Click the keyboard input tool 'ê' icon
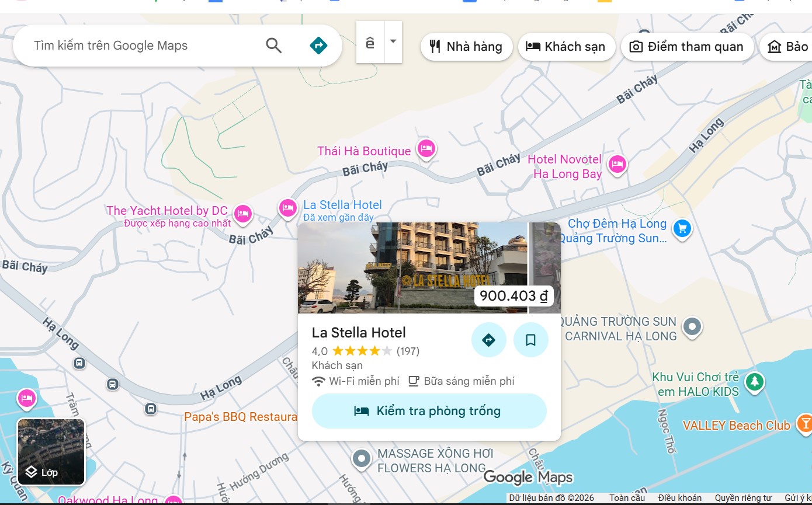812x505 pixels. coord(370,42)
